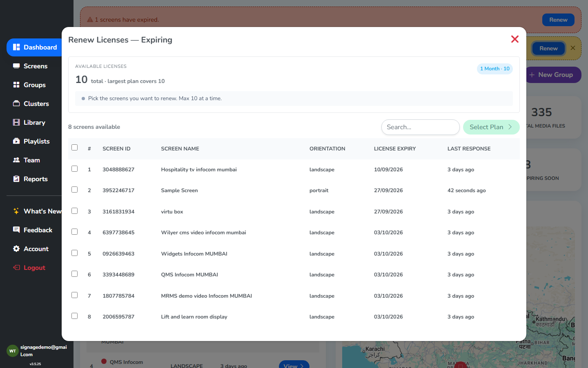Check the Lift and learn room display row

[x=74, y=316]
